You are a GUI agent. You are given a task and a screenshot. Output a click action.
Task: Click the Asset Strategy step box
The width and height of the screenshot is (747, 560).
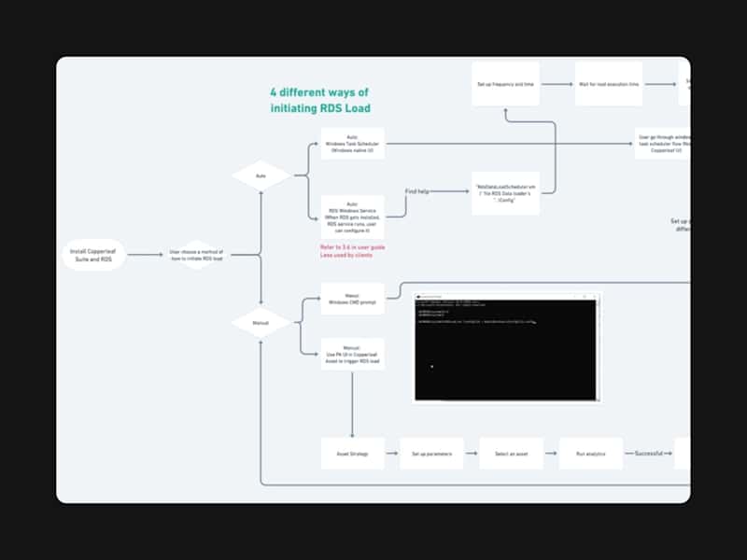[x=353, y=454]
